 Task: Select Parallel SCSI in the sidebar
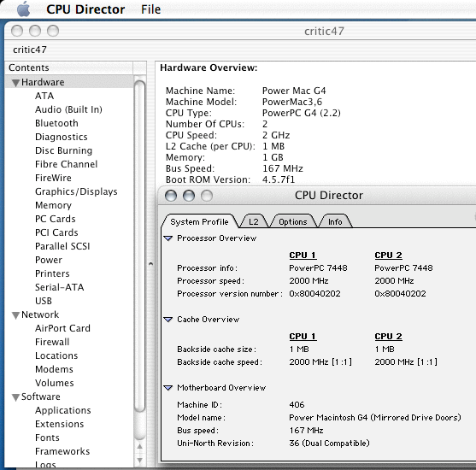[62, 246]
